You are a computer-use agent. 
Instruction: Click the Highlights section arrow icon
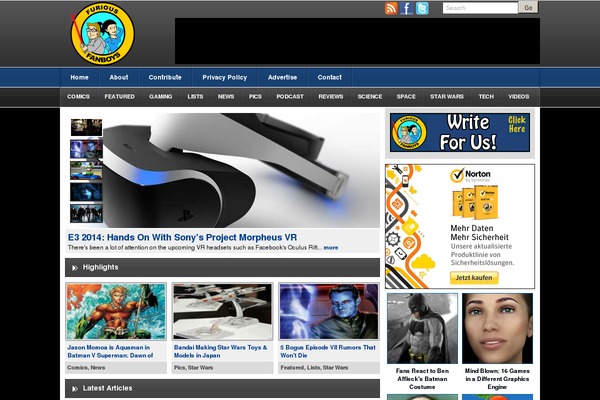point(75,268)
